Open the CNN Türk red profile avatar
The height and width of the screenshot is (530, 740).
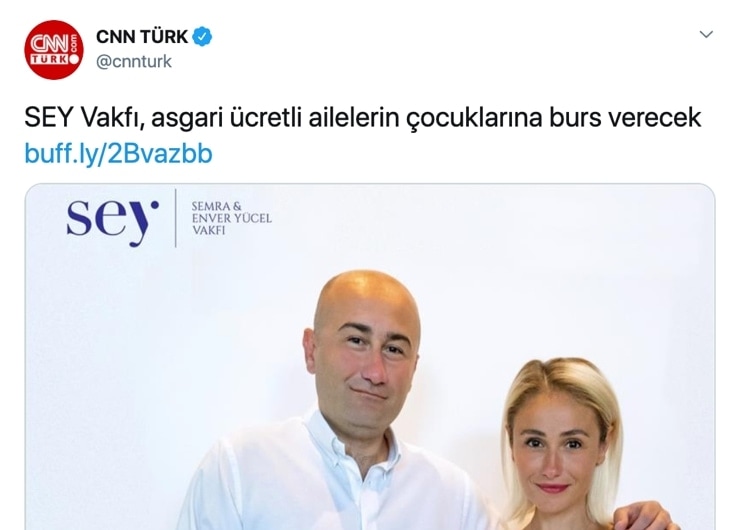[54, 50]
